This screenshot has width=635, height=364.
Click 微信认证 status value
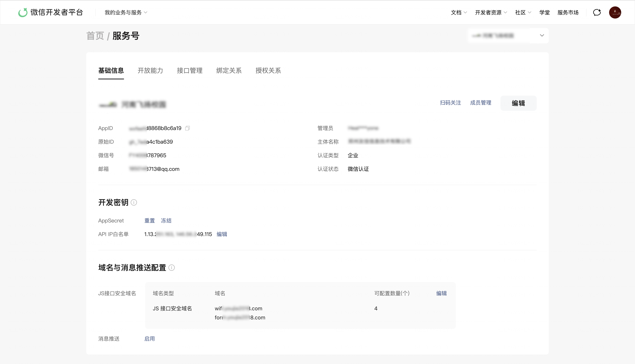click(358, 169)
